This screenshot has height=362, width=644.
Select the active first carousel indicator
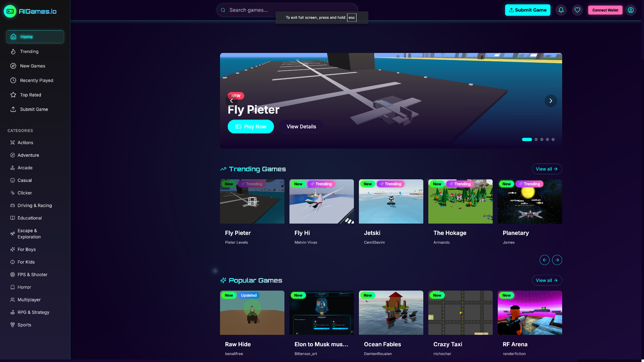coord(527,139)
